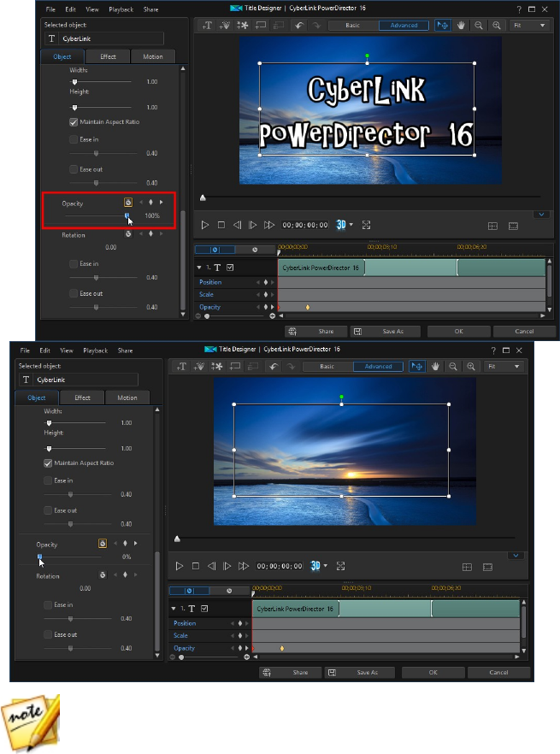The width and height of the screenshot is (560, 754).
Task: Click Insert Text icon in bottom window toolbar
Action: (181, 367)
